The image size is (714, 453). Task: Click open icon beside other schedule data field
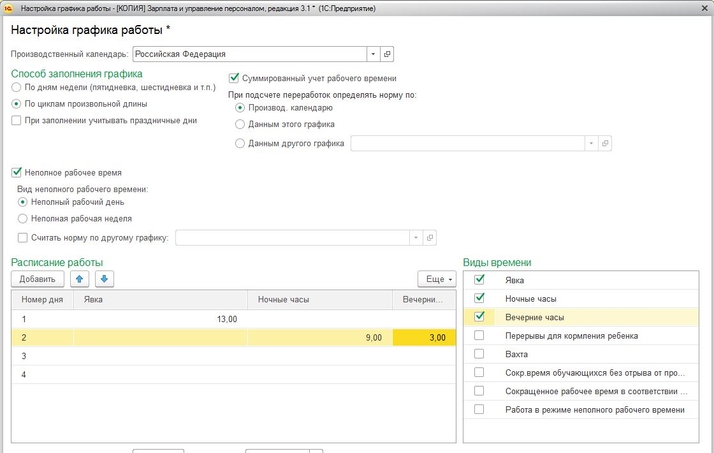[605, 143]
